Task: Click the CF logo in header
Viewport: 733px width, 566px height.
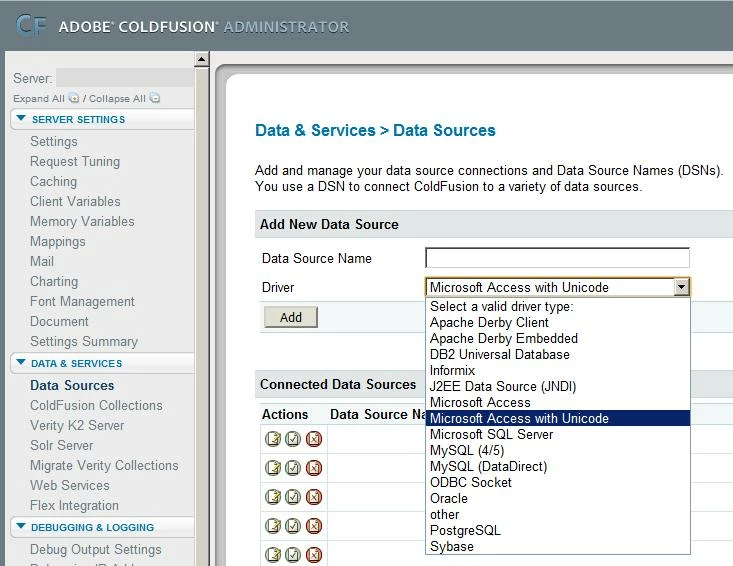Action: (31, 26)
